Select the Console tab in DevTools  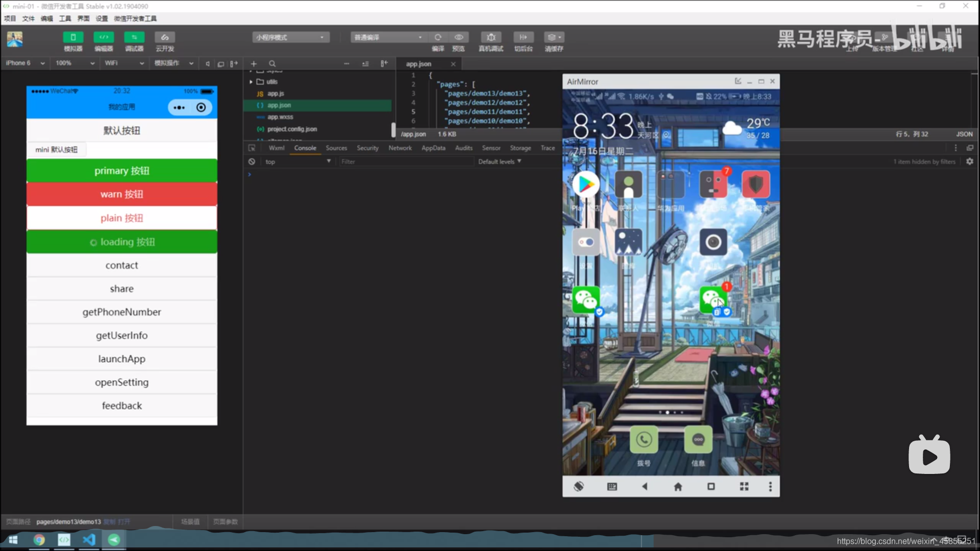pyautogui.click(x=306, y=147)
